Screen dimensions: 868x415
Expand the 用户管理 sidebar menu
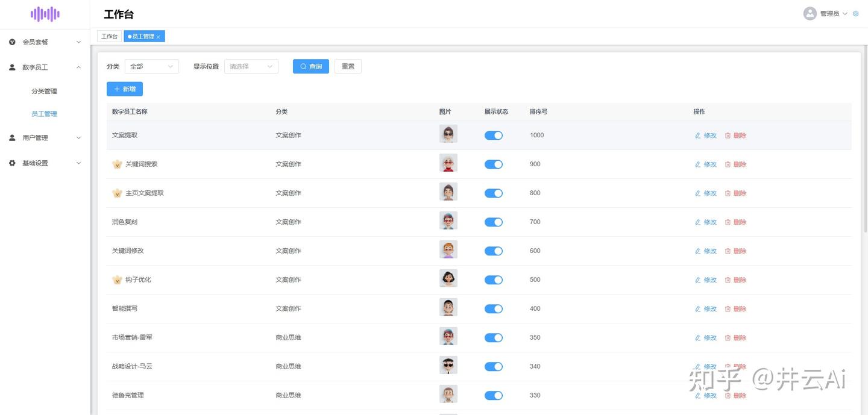pyautogui.click(x=45, y=138)
